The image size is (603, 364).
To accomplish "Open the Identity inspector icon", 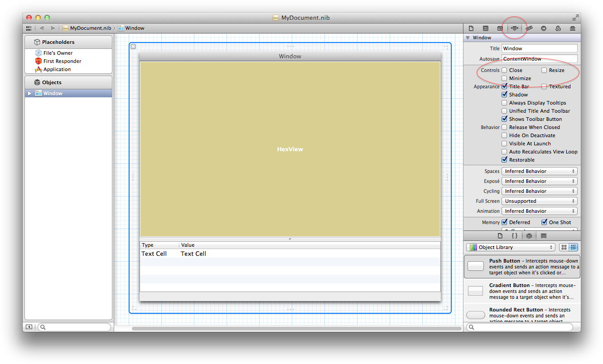I will click(501, 28).
